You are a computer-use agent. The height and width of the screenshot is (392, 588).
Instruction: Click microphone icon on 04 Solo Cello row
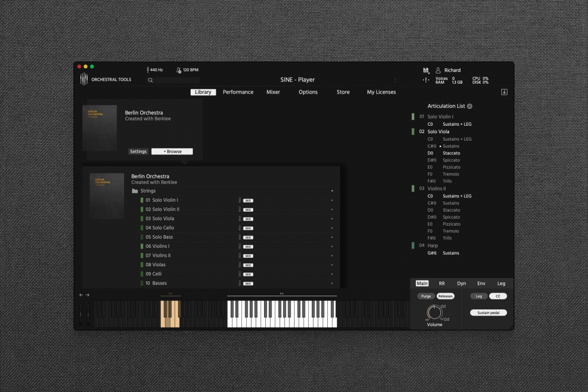239,228
